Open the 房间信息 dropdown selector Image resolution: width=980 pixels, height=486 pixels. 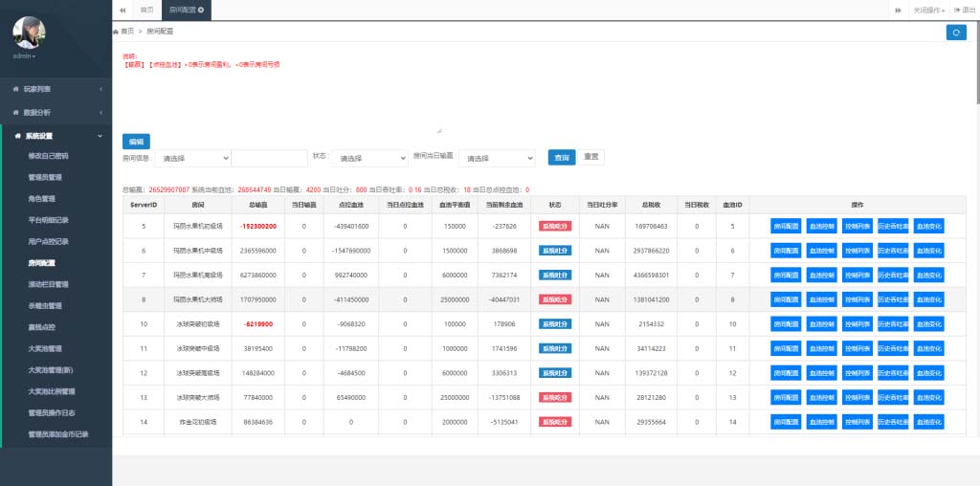pos(192,158)
